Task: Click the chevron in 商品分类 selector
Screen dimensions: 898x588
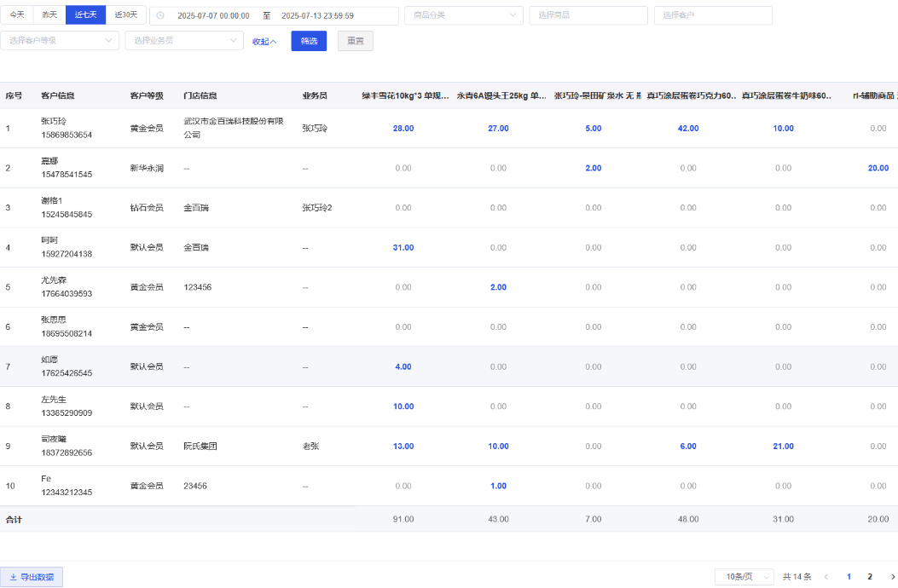Action: (512, 15)
